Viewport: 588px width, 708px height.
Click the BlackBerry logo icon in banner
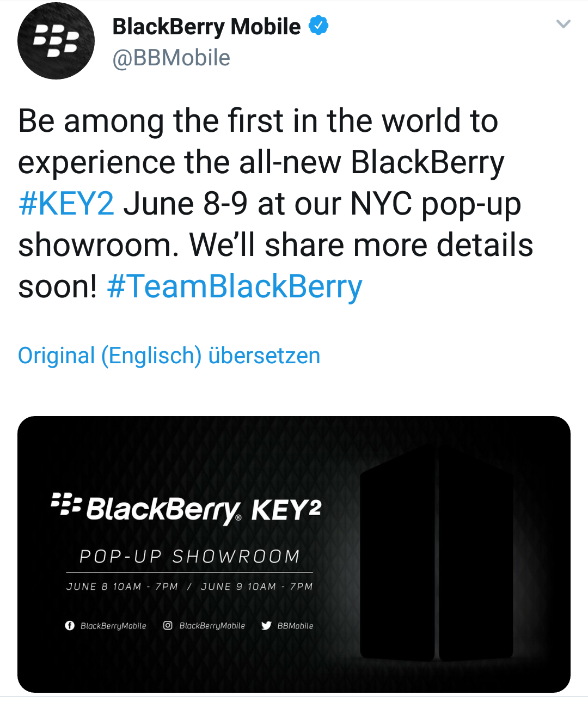(x=66, y=504)
